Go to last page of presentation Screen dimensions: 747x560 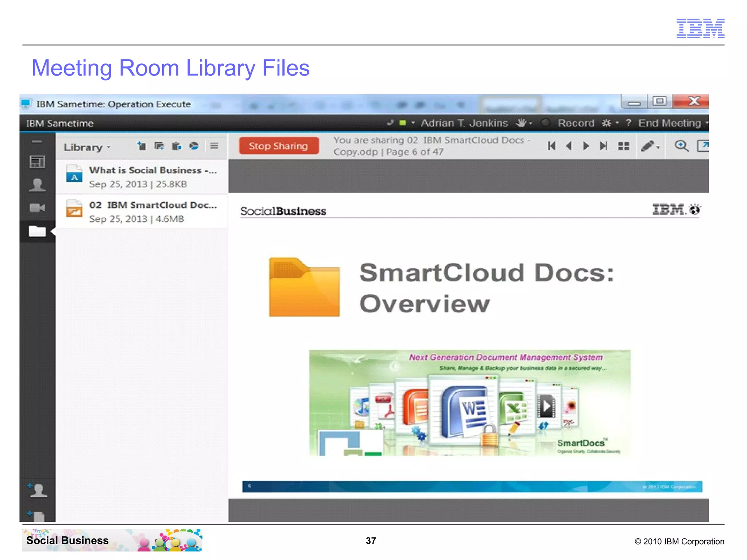[604, 146]
